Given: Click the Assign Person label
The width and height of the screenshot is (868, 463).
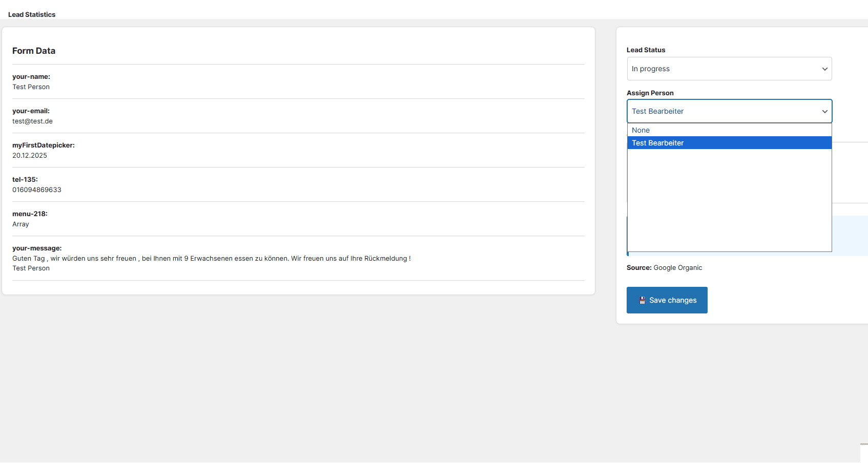Looking at the screenshot, I should 650,93.
